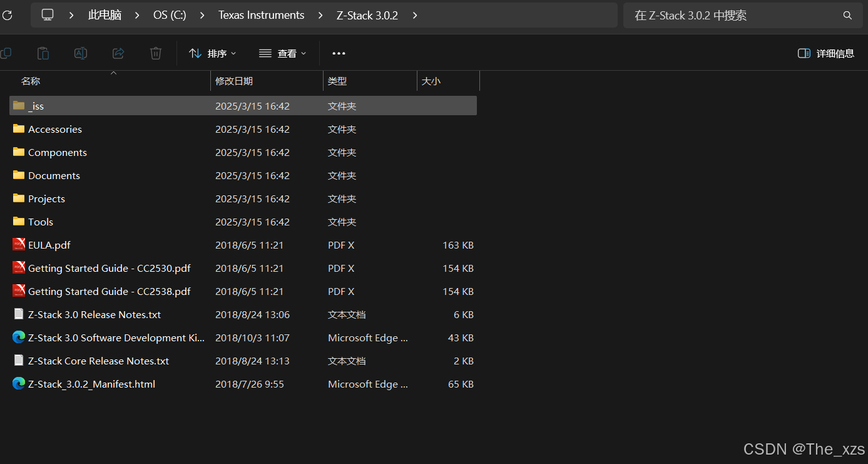
Task: Click the rename toolbar icon
Action: 81,53
